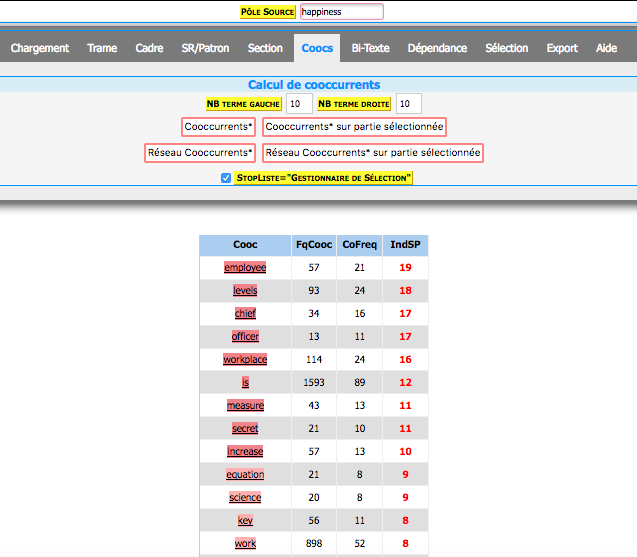Screen dimensions: 637x557
Task: Go to the Export tab
Action: pos(562,48)
